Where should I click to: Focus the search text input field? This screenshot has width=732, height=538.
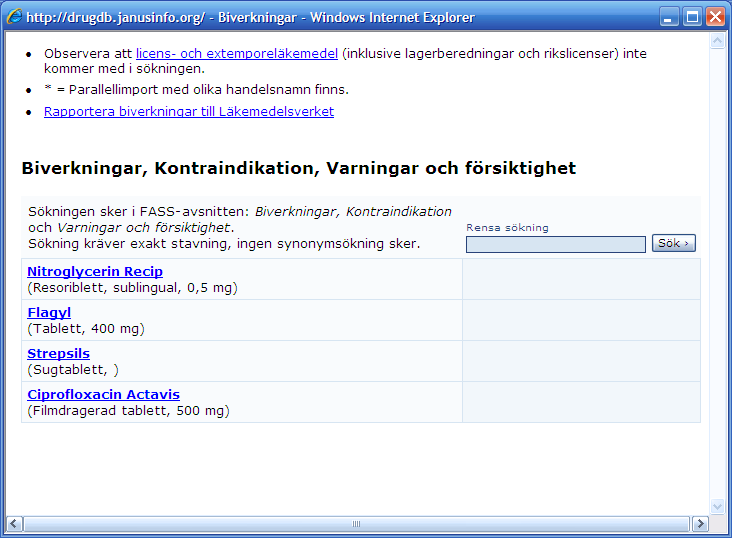pyautogui.click(x=556, y=244)
